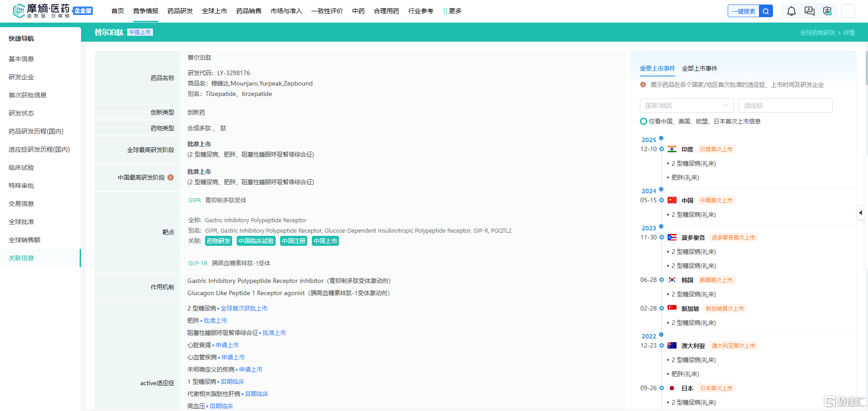The width and height of the screenshot is (868, 411).
Task: Open the GIPR target link
Action: pos(195,200)
